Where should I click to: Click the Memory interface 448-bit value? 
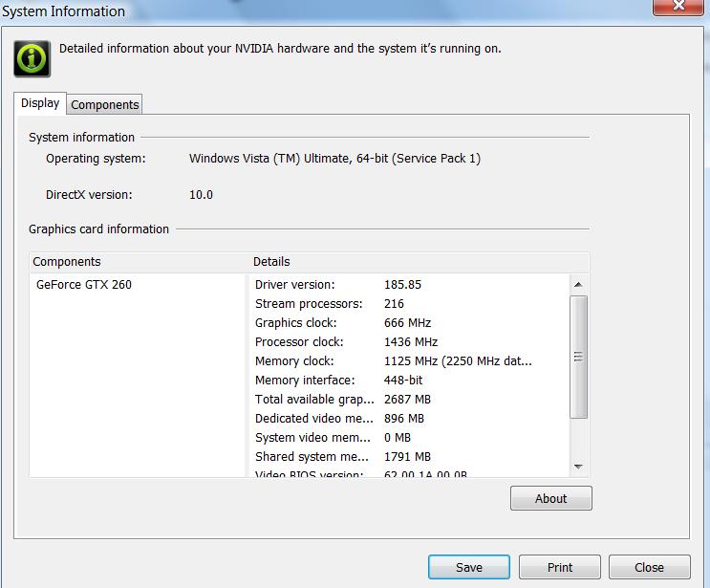pos(403,381)
